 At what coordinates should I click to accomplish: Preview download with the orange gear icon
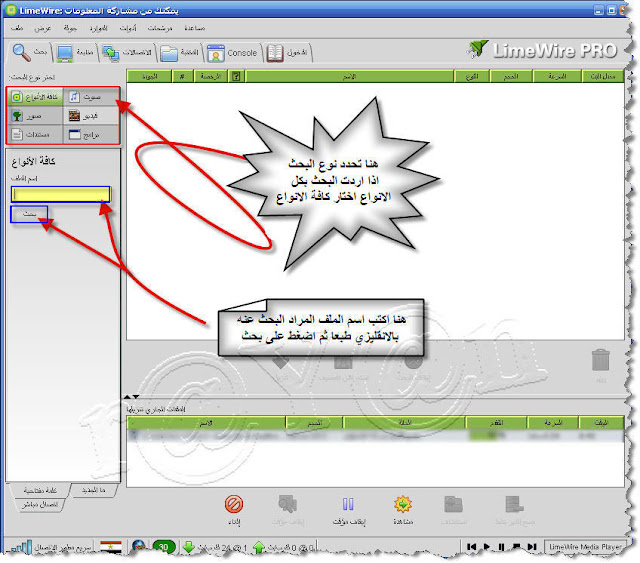click(403, 504)
